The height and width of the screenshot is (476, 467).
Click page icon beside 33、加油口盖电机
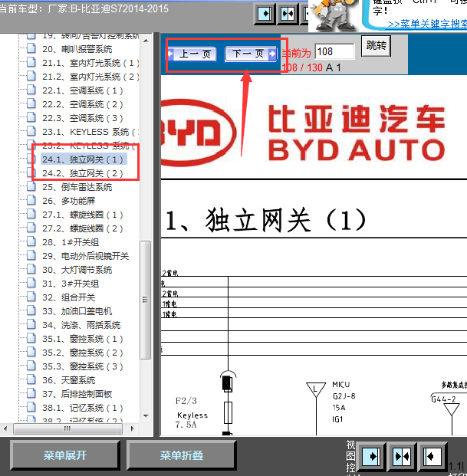coord(31,310)
